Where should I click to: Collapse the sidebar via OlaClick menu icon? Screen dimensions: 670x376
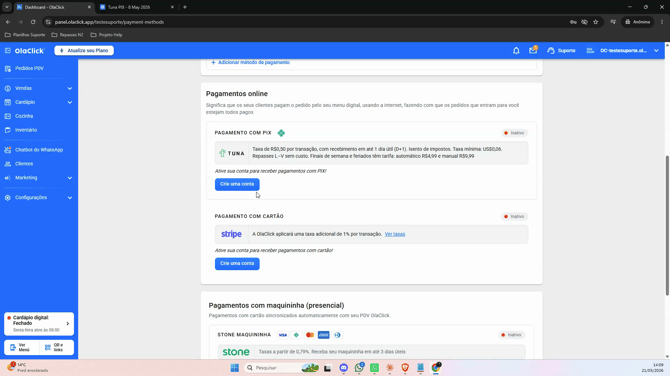point(8,50)
